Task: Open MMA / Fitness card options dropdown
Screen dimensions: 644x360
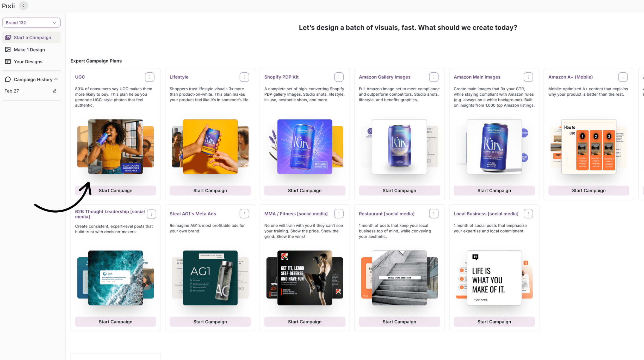Action: click(x=339, y=214)
